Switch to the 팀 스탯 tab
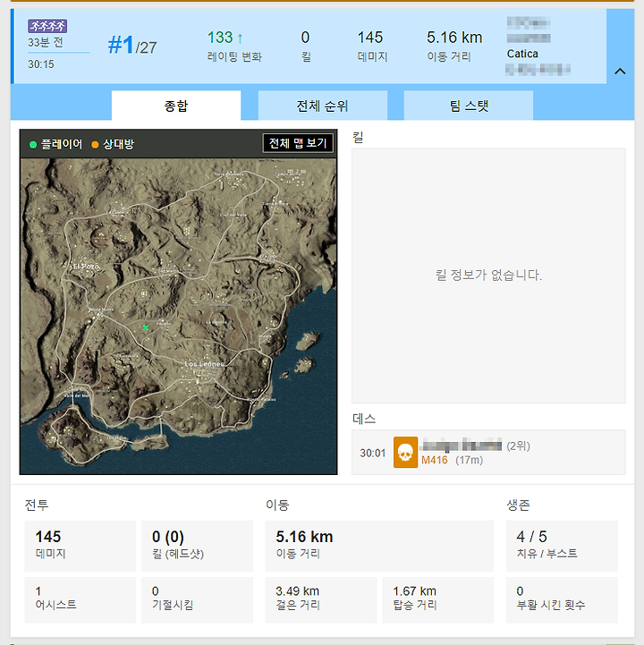 pos(469,106)
